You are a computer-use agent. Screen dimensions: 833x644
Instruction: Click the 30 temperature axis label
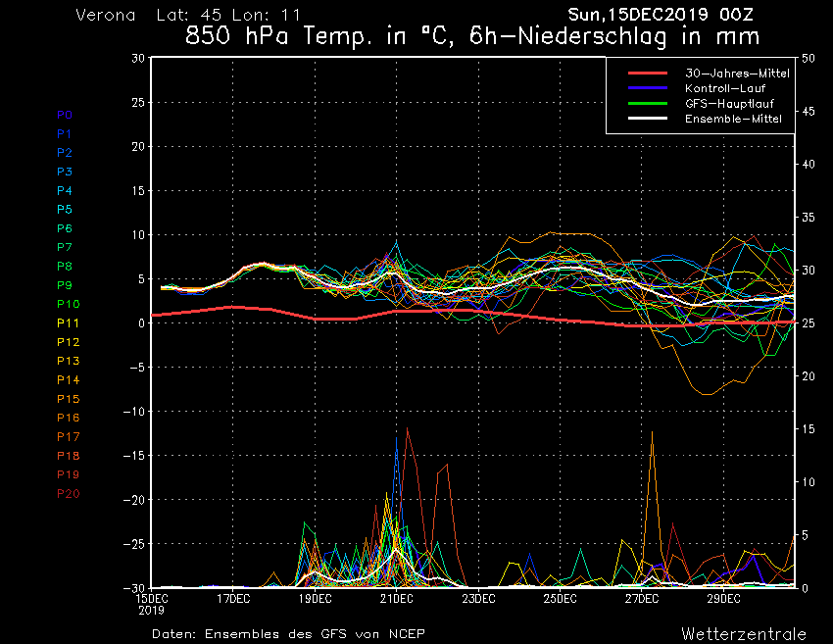[x=138, y=58]
